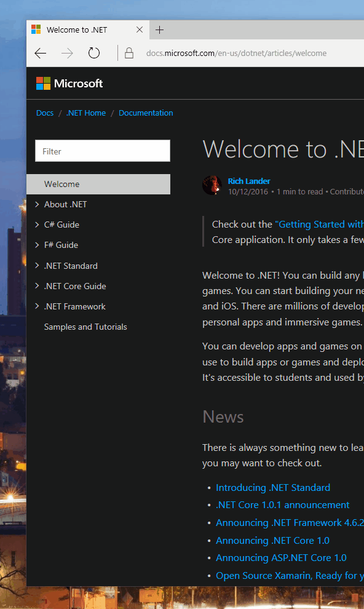The width and height of the screenshot is (364, 609).
Task: Click author name Rich Lander
Action: click(x=249, y=181)
